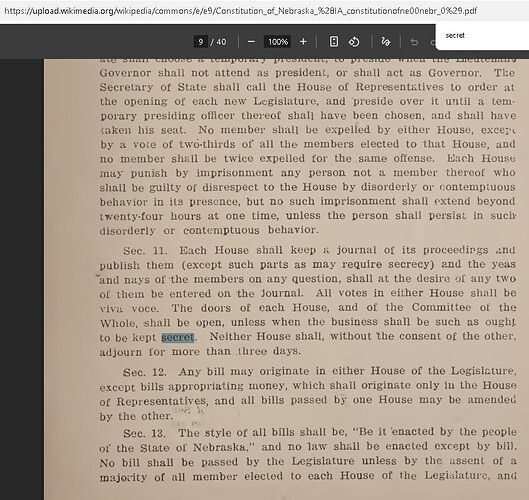
Task: Click the 100% zoom level box
Action: 278,42
